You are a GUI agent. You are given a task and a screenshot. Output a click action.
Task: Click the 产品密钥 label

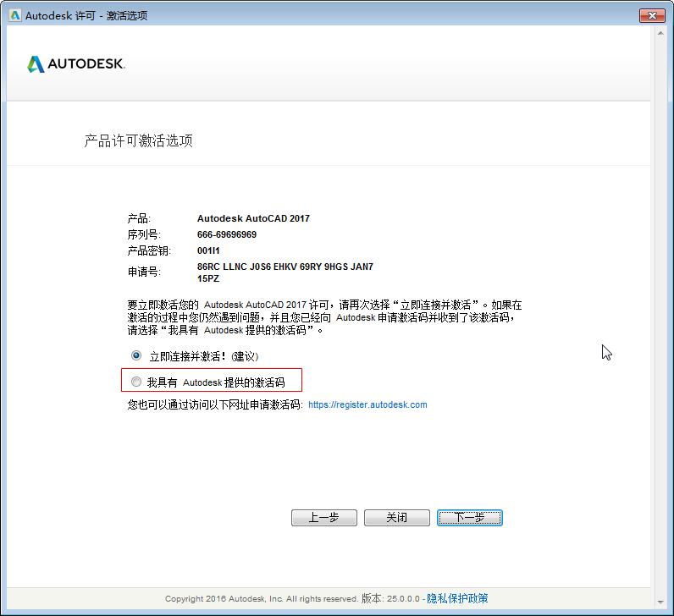[x=149, y=250]
